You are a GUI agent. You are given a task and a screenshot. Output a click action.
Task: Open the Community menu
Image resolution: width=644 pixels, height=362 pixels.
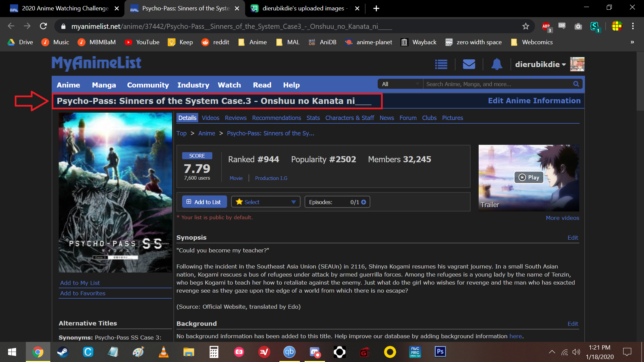click(148, 85)
